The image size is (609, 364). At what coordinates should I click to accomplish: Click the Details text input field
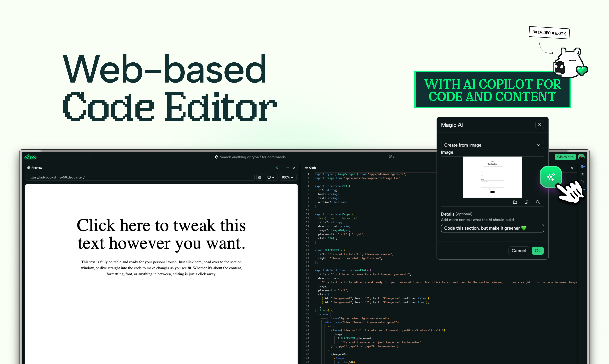click(x=492, y=228)
